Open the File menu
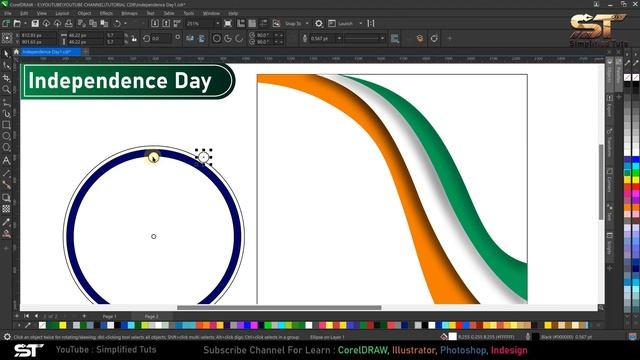Screen dimensions: 640x360 (x=8, y=13)
